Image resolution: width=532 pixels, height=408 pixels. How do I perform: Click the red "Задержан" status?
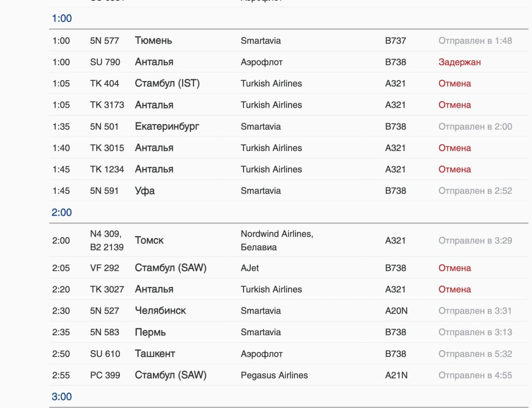coord(459,62)
